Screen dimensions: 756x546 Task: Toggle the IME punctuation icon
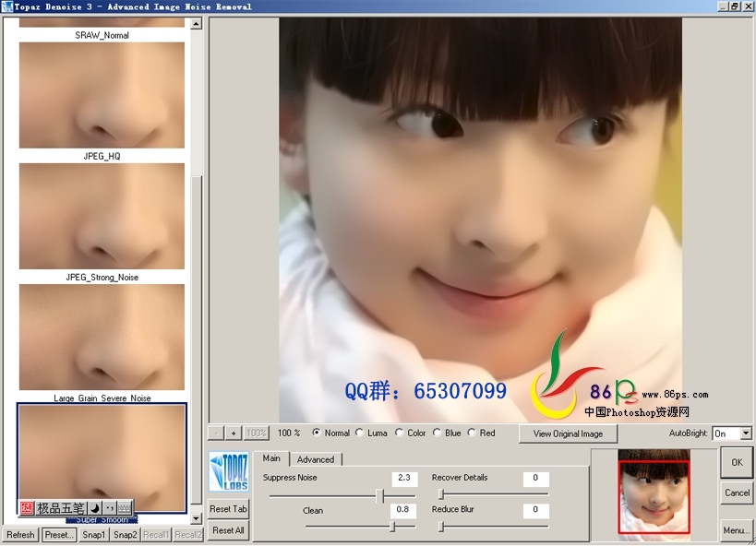point(110,508)
